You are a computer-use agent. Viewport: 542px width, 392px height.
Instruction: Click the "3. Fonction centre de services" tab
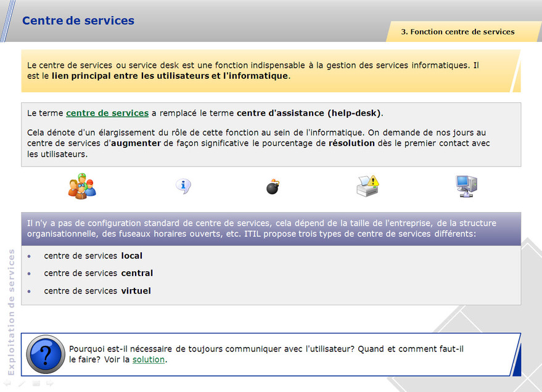458,31
